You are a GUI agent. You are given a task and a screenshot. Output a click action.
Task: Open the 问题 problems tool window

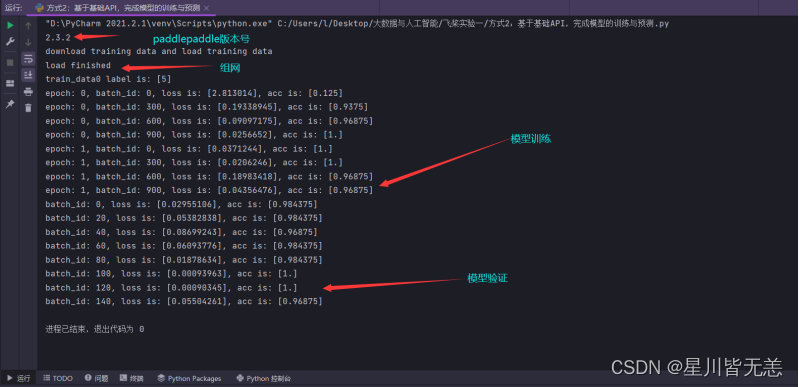point(96,378)
